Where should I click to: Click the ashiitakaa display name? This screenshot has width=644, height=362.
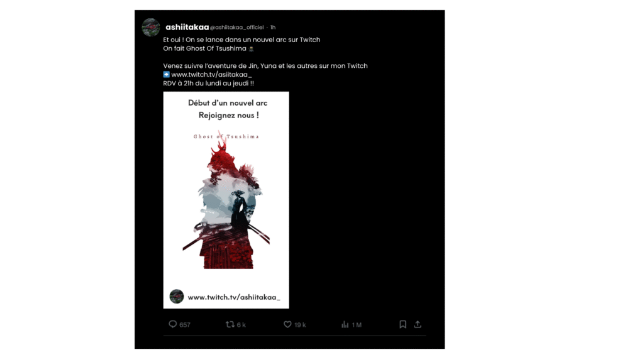coord(187,28)
